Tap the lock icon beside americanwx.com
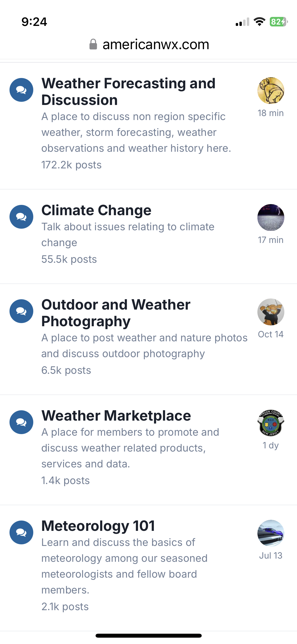297x644 pixels. 93,44
